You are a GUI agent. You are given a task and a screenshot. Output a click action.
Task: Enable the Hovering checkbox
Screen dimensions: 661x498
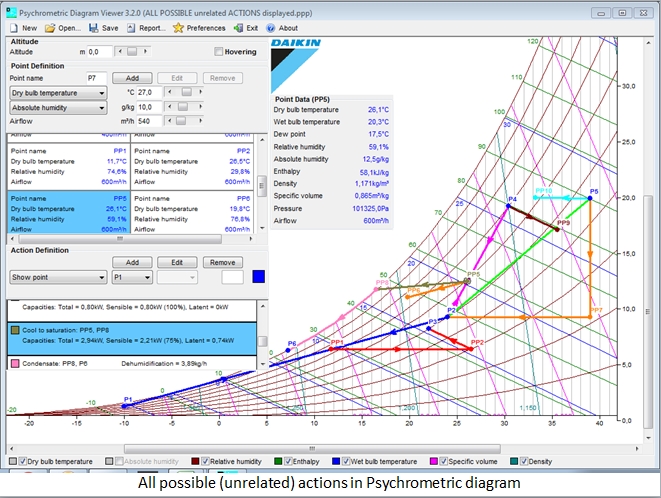(220, 51)
